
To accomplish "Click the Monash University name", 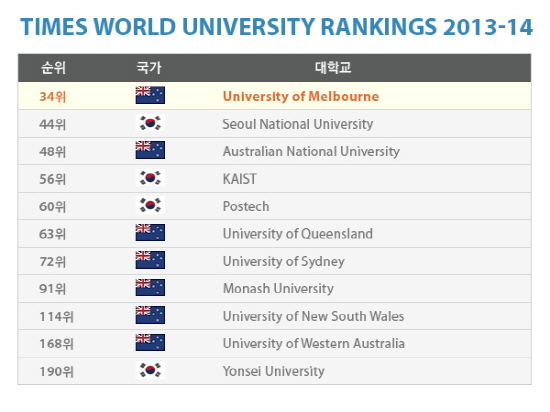I will coord(278,289).
